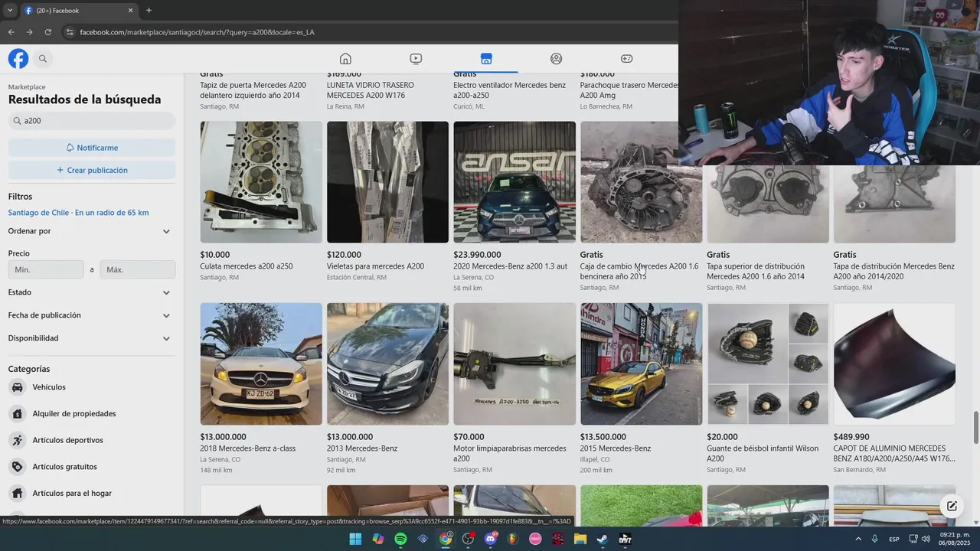Expand the Disponibilidad filter
Screen dimensions: 980x551
[x=91, y=338]
